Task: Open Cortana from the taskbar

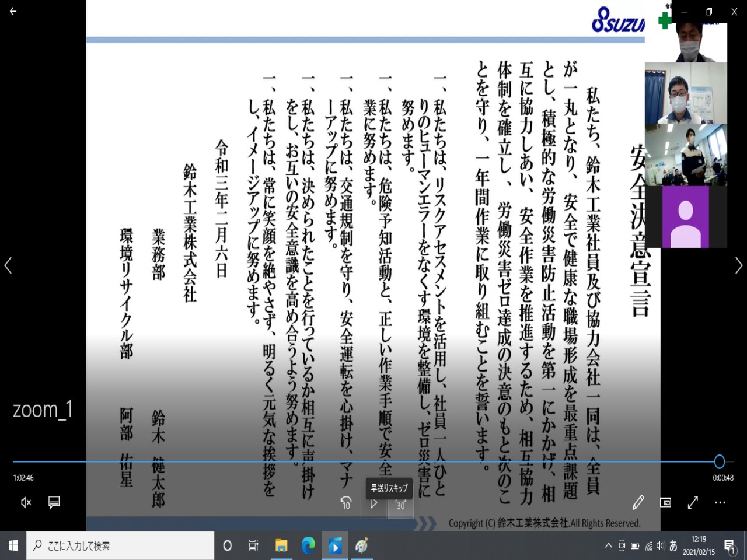Action: pyautogui.click(x=228, y=545)
